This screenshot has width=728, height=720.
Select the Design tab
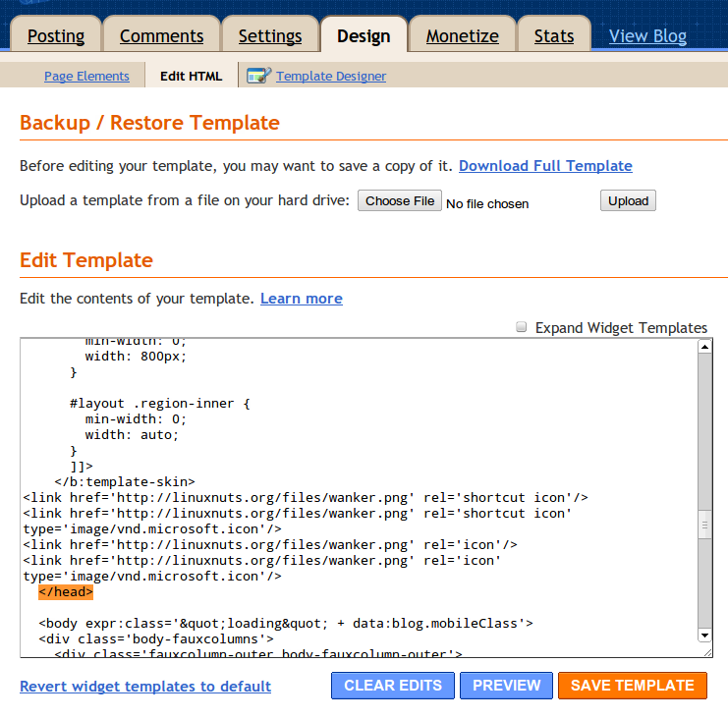tap(364, 35)
